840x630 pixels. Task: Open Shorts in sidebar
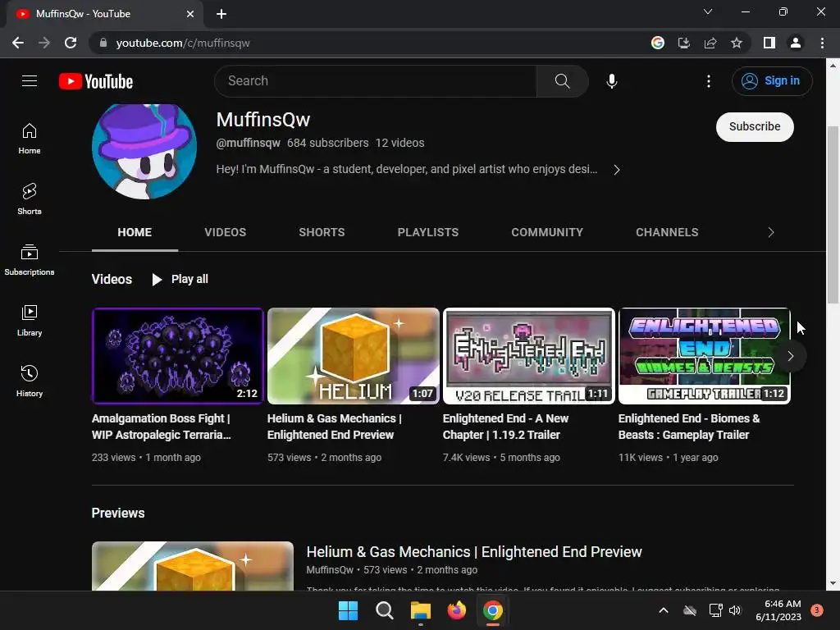[x=30, y=199]
